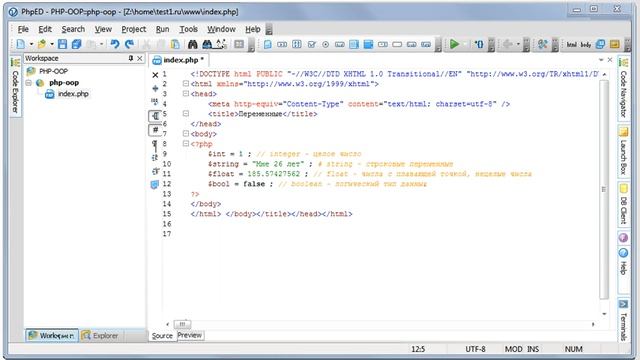
Task: Open the Window menu
Action: click(x=221, y=29)
